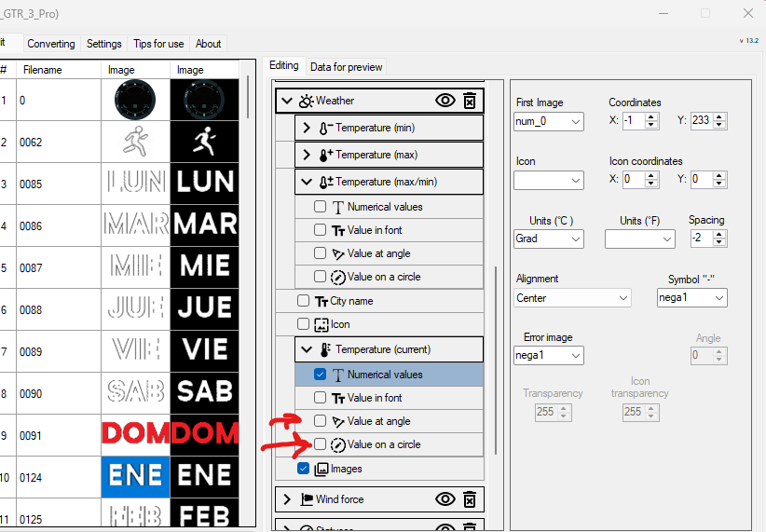Decrease Coordinates Y value
This screenshot has height=532, width=766.
pyautogui.click(x=719, y=125)
